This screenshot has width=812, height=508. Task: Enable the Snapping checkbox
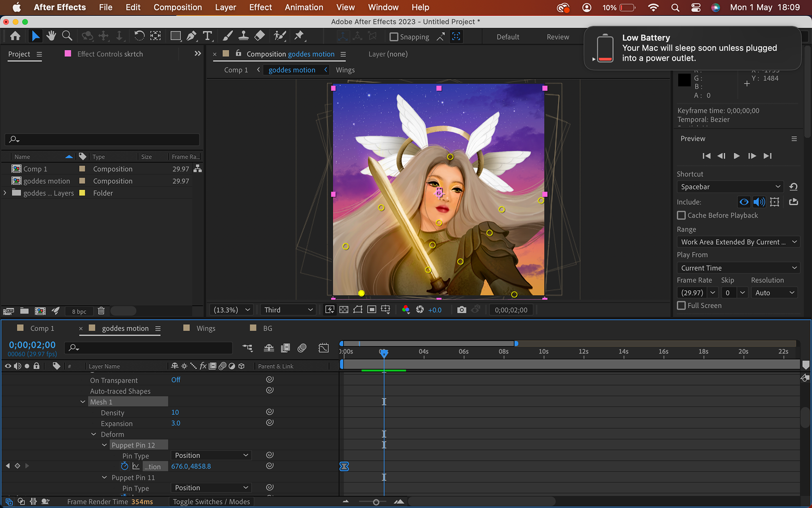click(394, 37)
